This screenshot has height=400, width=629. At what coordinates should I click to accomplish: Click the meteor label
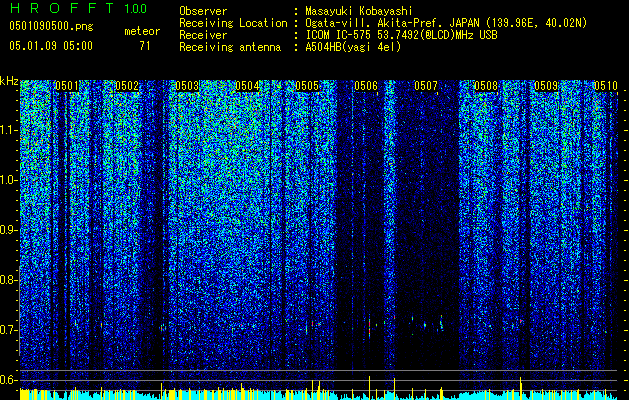[x=142, y=31]
